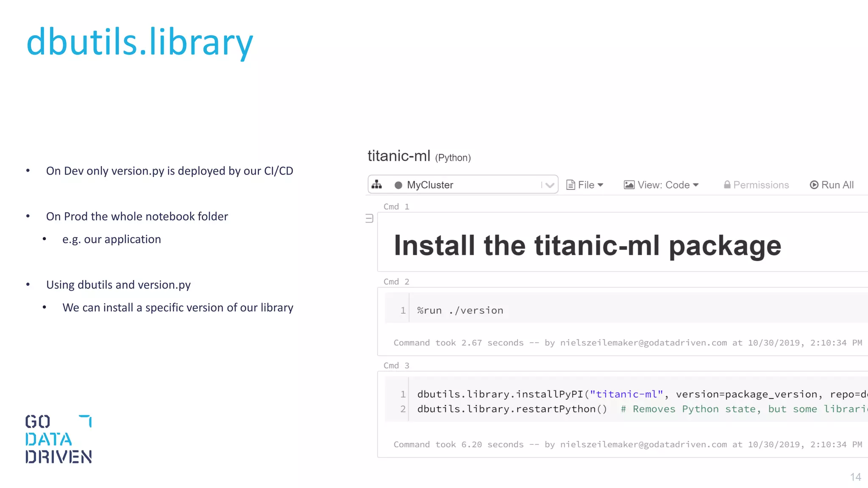Click the slide number 14
The width and height of the screenshot is (868, 488).
pyautogui.click(x=855, y=477)
